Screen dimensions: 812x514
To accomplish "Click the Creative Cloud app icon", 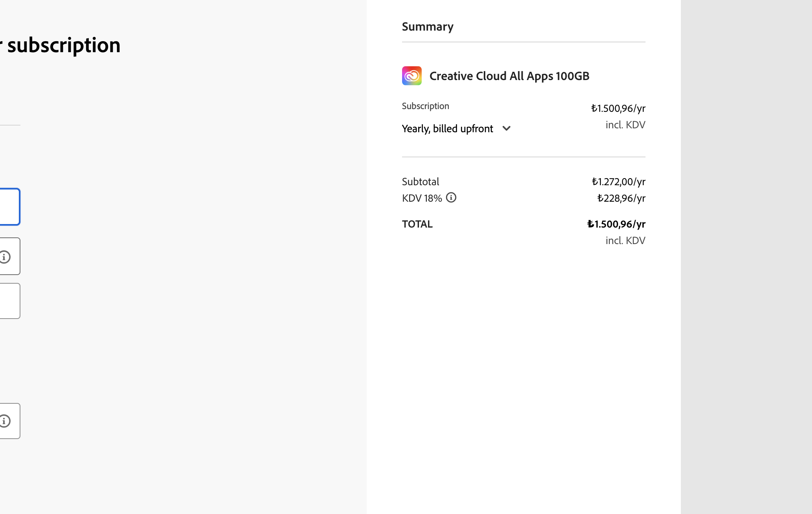I will [x=411, y=76].
